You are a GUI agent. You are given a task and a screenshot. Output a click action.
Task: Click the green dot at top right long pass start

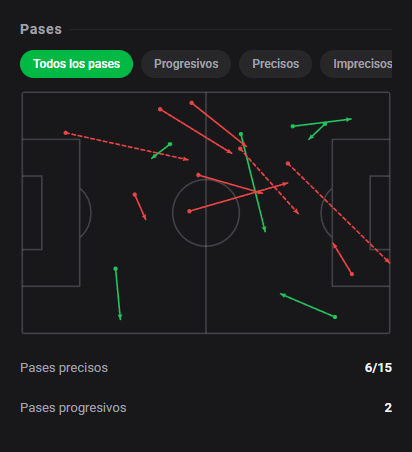293,126
